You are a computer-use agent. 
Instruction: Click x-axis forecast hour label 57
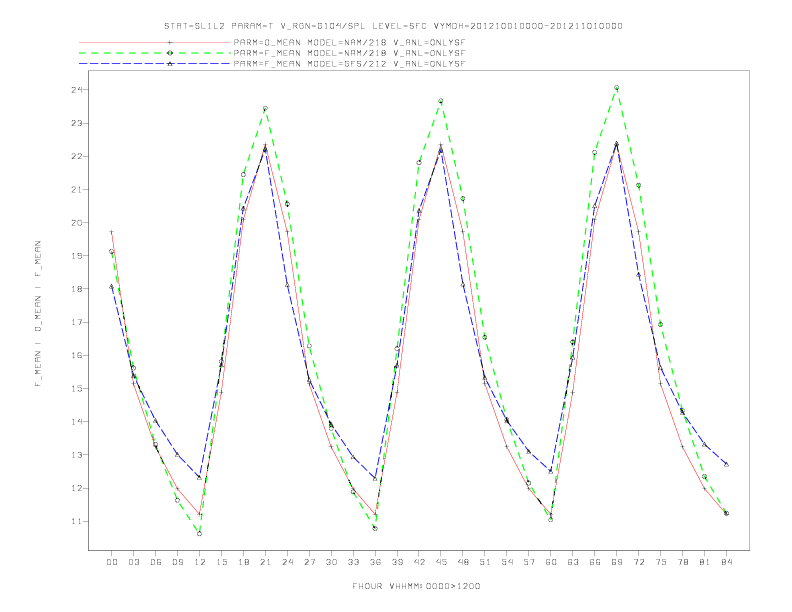coord(529,562)
